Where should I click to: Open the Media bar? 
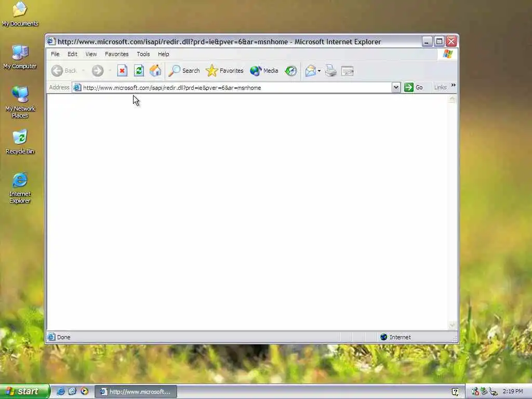pos(264,71)
